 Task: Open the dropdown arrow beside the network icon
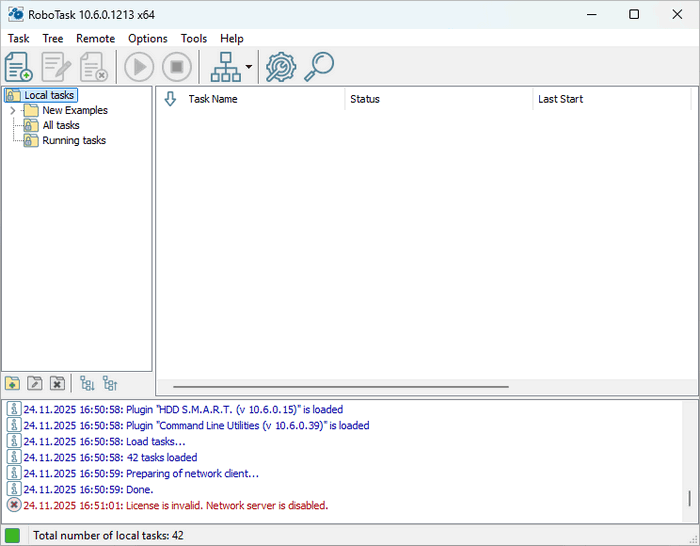point(248,67)
